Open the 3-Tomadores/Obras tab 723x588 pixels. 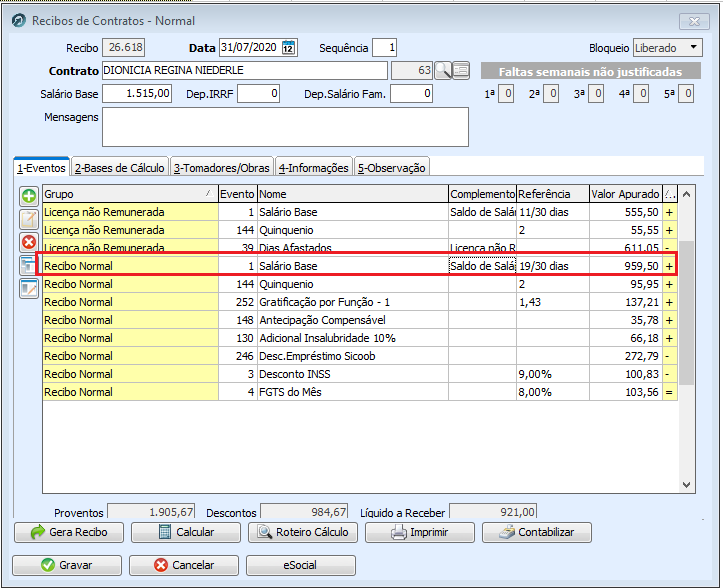tap(222, 168)
